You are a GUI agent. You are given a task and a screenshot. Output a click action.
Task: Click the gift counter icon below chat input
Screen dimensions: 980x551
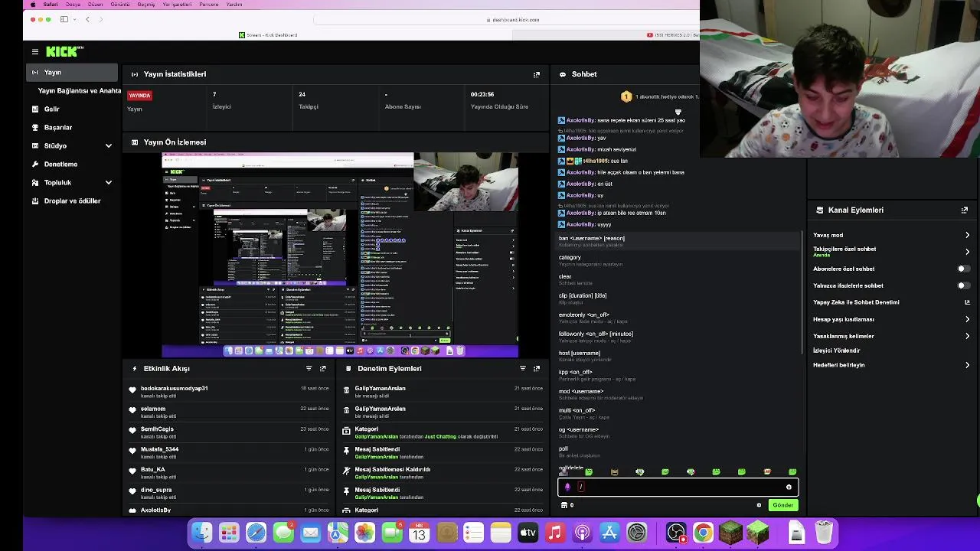coord(564,505)
